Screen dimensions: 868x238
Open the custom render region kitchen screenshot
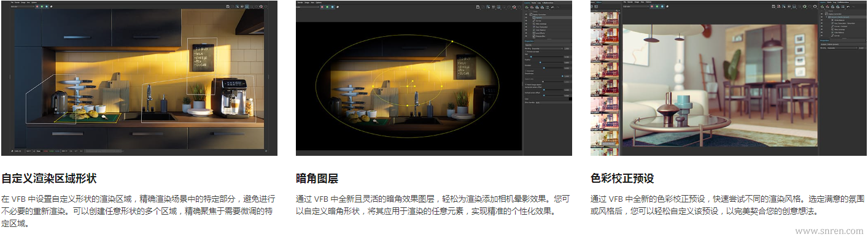(139, 78)
